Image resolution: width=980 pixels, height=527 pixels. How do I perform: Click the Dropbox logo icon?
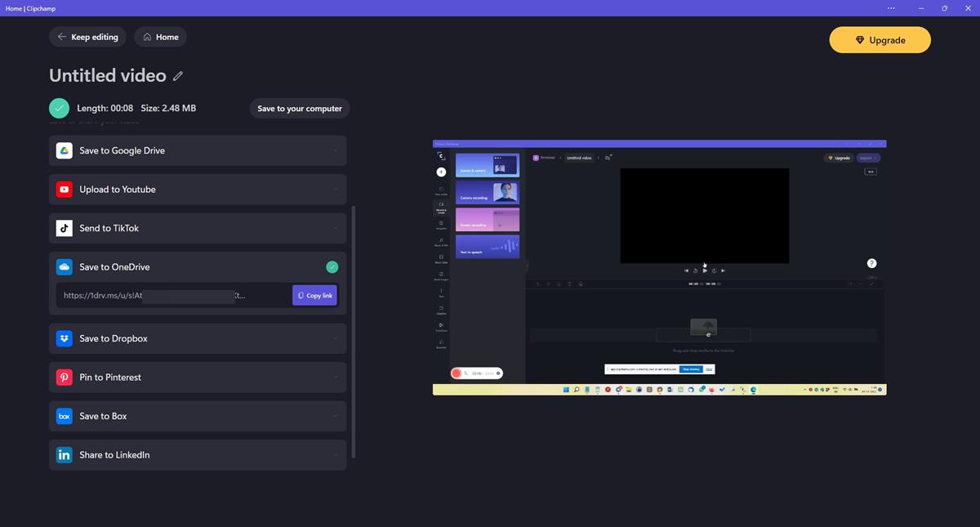[x=64, y=338]
